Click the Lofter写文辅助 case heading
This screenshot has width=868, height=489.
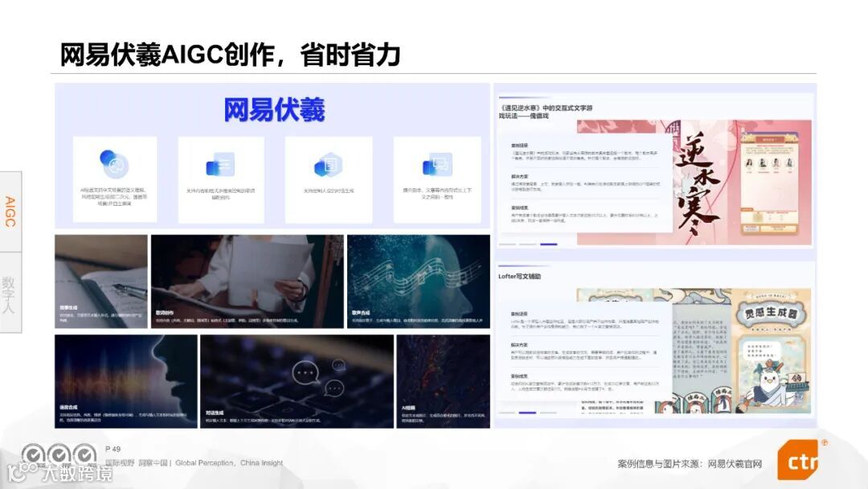(520, 277)
